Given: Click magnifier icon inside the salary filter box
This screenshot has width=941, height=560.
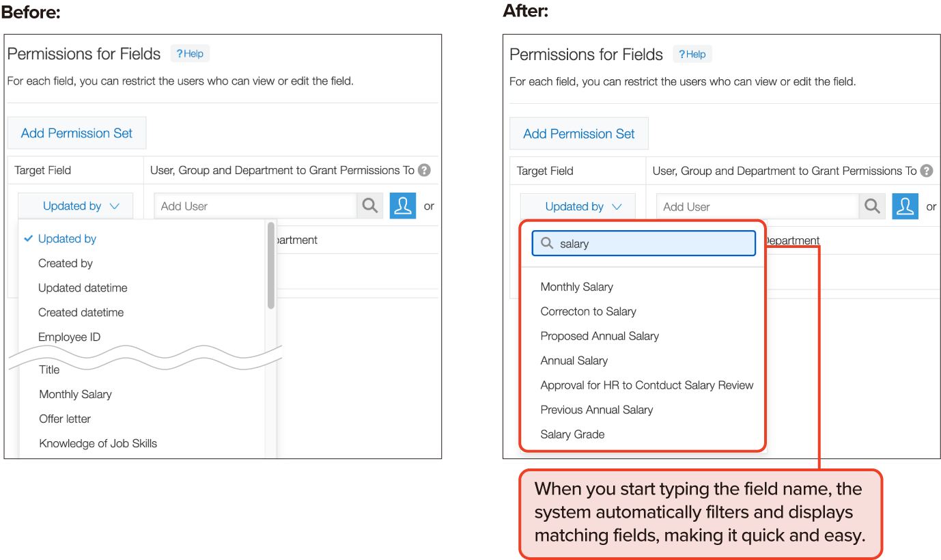Looking at the screenshot, I should 547,244.
